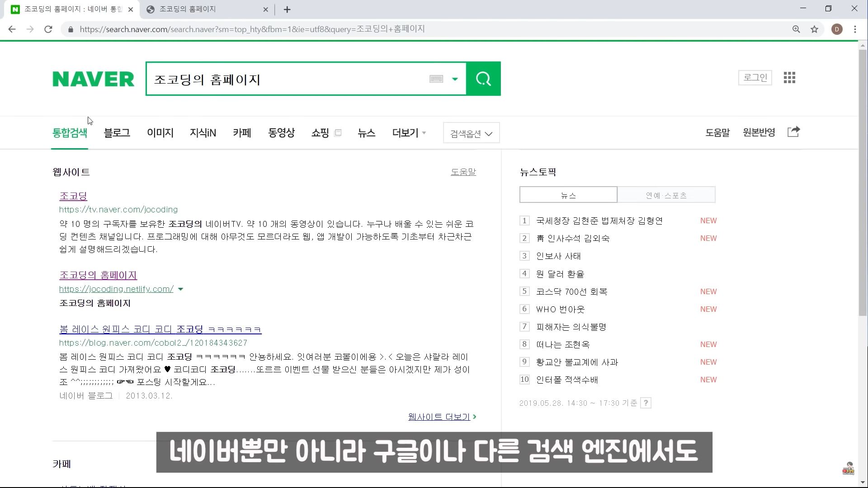Bookmark this page with the star icon
This screenshot has width=868, height=488.
click(x=814, y=29)
